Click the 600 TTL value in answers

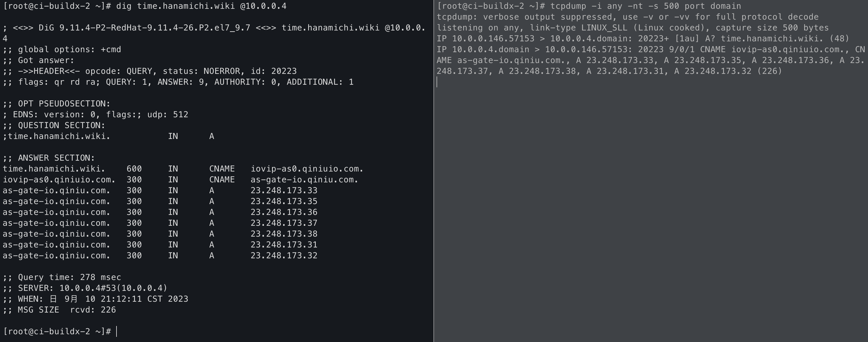134,169
